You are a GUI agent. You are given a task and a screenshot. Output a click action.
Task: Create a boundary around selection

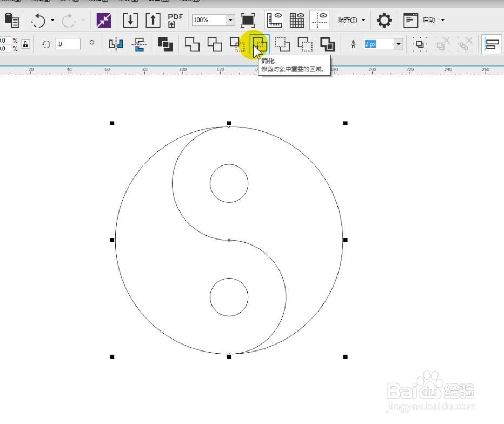click(x=328, y=44)
